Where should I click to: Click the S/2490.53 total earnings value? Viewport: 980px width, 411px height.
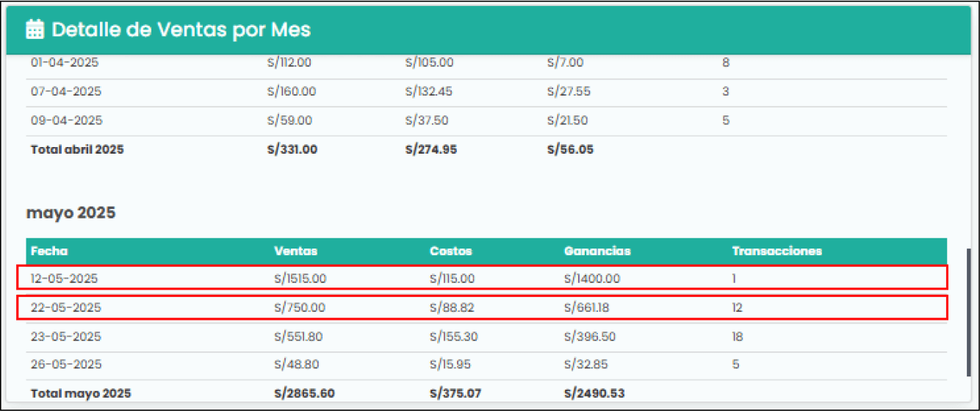(594, 393)
